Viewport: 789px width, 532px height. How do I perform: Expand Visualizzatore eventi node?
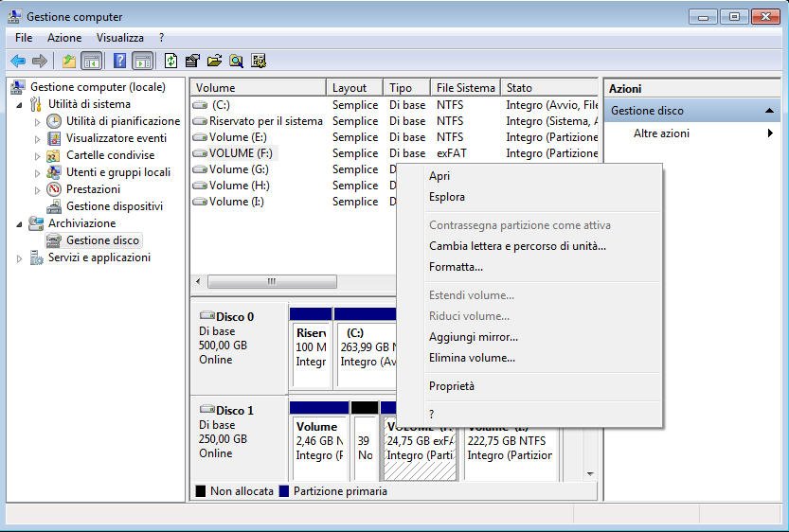click(37, 139)
